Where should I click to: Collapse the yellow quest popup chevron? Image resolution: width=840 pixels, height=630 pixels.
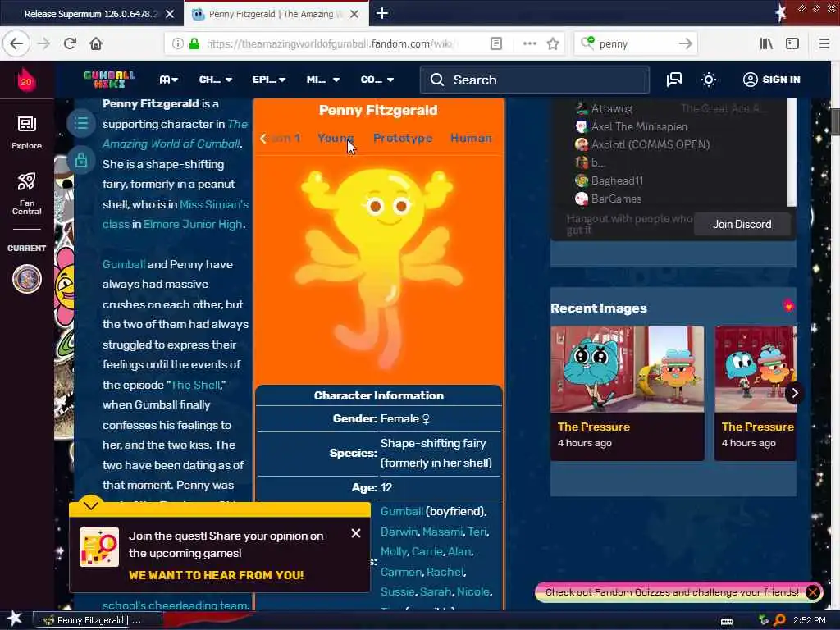coord(90,504)
